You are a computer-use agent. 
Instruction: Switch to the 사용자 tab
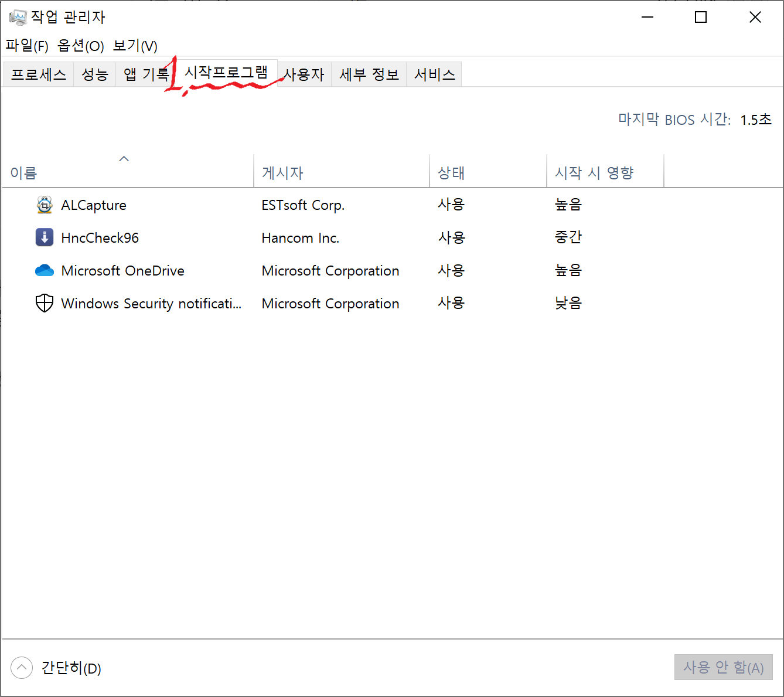click(x=304, y=74)
